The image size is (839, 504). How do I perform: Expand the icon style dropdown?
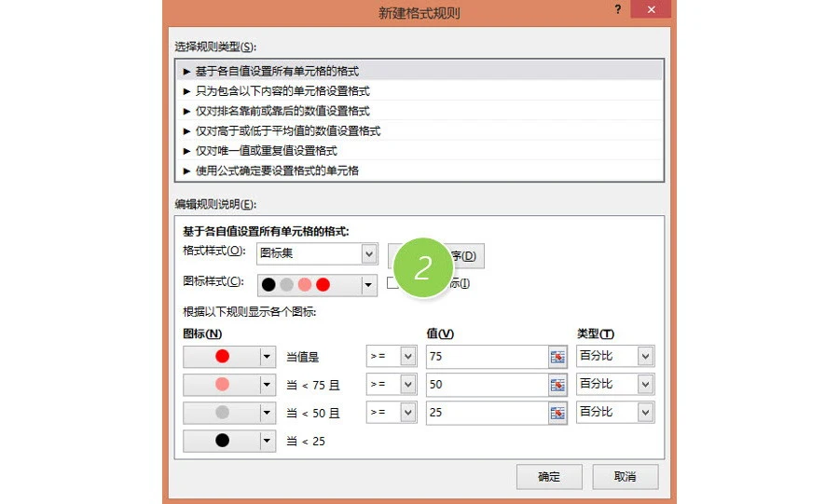tap(367, 284)
